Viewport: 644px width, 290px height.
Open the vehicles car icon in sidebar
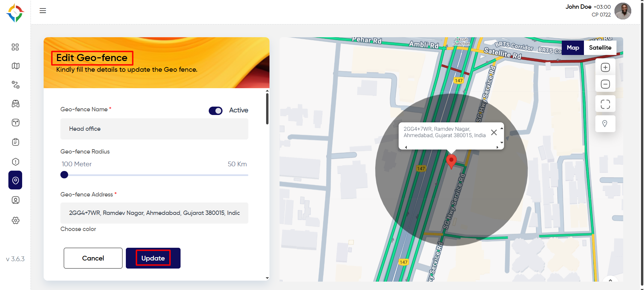(15, 104)
